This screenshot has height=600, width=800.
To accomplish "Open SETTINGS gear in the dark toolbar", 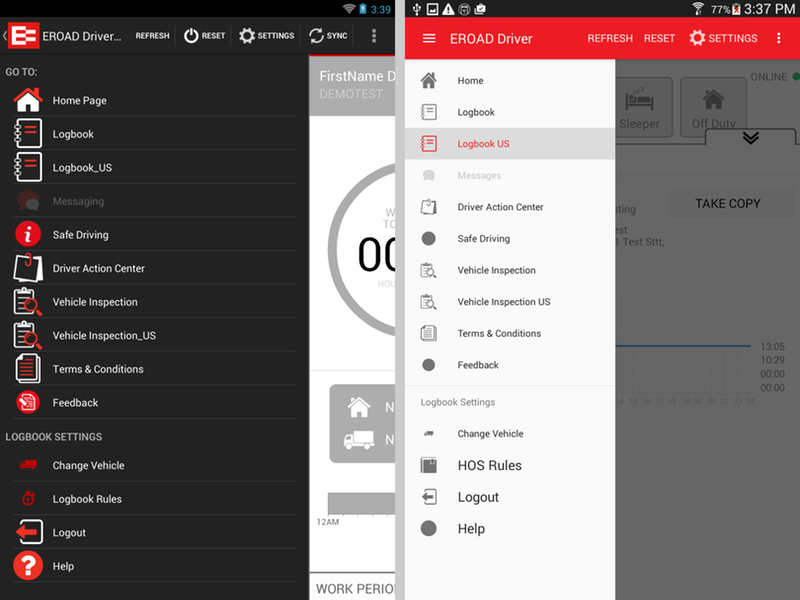I will click(x=267, y=36).
